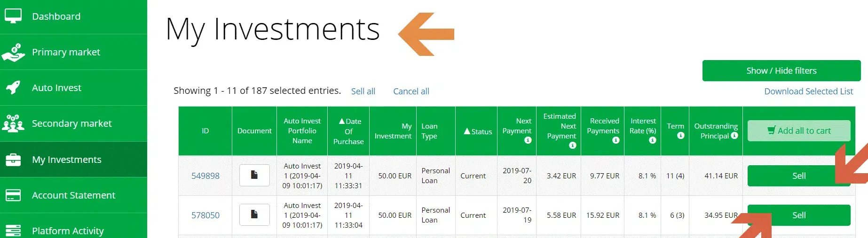Click the My Investments briefcase icon
868x238 pixels.
13,160
